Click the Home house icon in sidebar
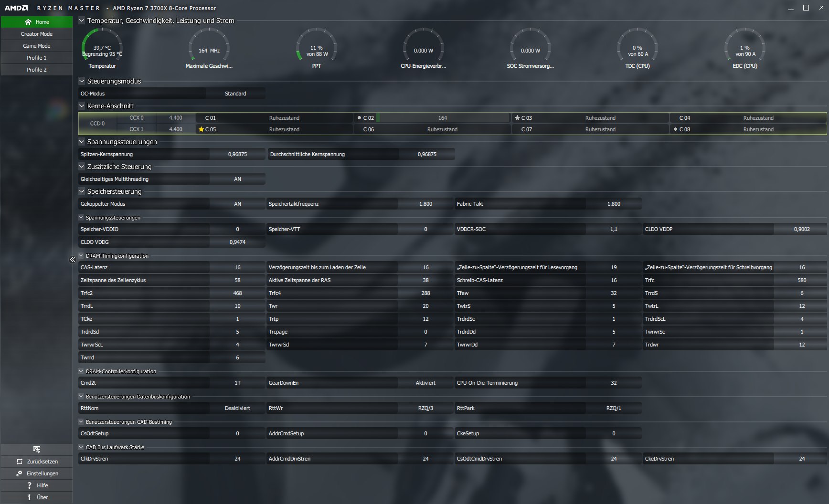 click(28, 22)
